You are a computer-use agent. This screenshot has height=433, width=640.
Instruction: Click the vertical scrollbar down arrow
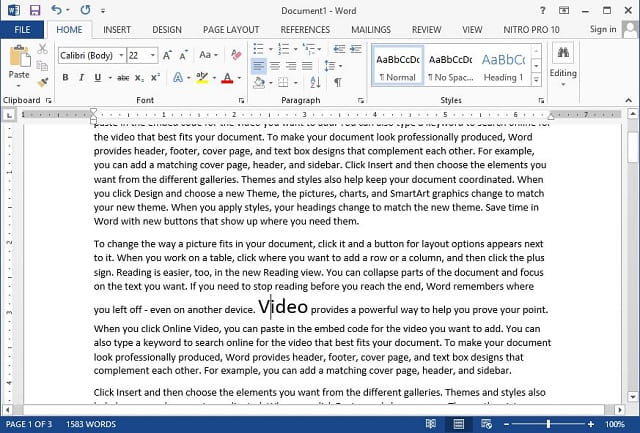pos(633,396)
